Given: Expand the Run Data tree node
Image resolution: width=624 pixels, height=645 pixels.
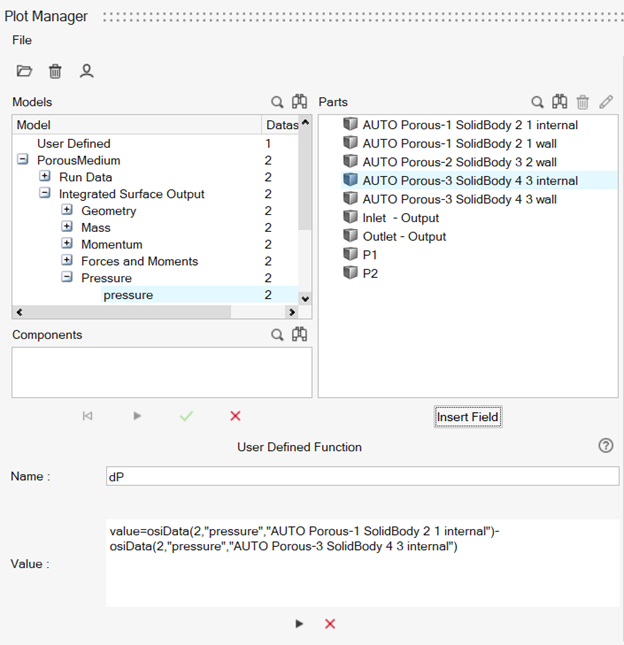Looking at the screenshot, I should 45,177.
